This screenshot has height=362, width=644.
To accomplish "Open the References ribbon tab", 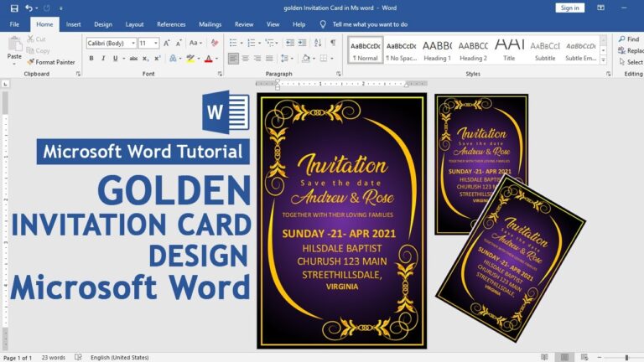I will coord(171,24).
